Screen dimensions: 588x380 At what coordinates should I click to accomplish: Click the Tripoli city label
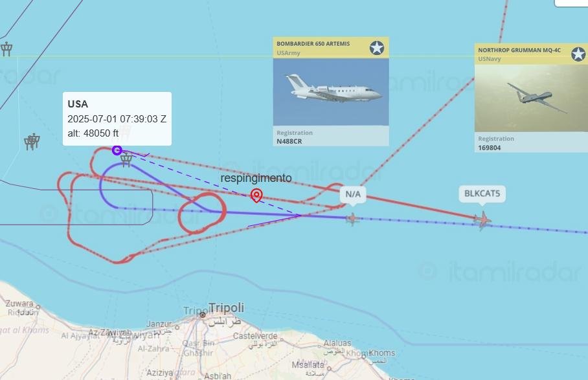[227, 307]
